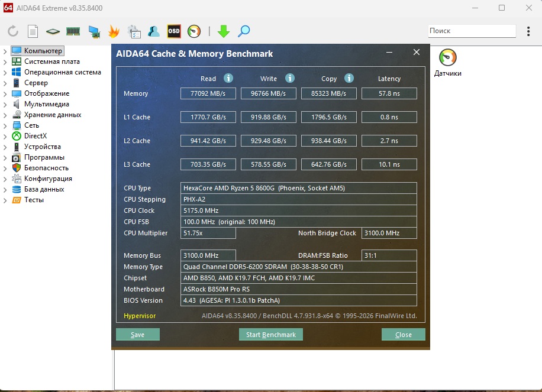Click the North Bridge Clock 3100.0 MHz value

pyautogui.click(x=389, y=233)
